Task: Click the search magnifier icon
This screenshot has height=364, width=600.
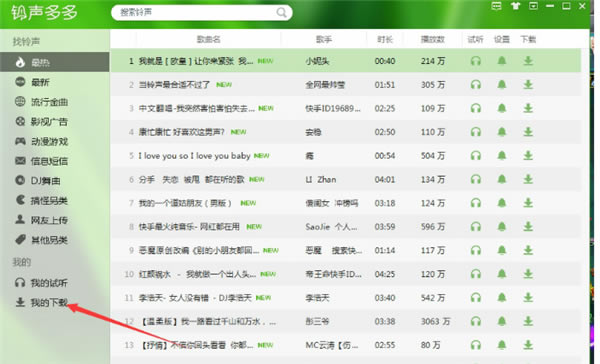Action: pos(282,13)
